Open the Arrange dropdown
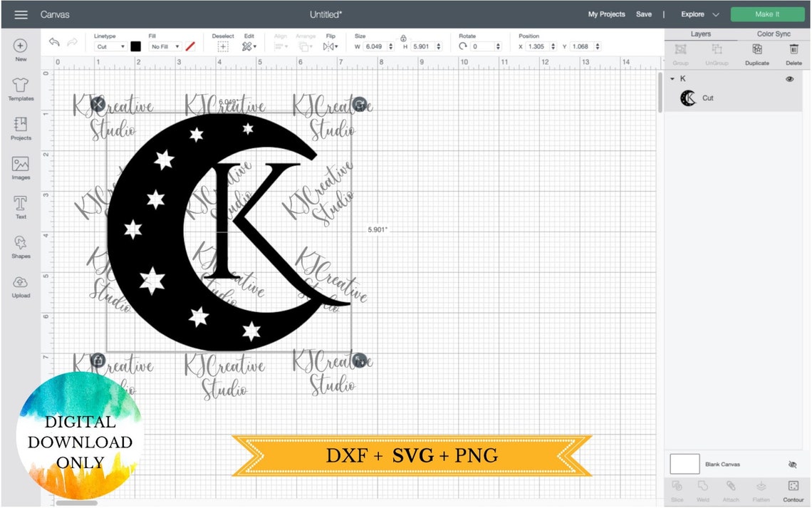Screen dimensions: 812x508 pos(306,46)
